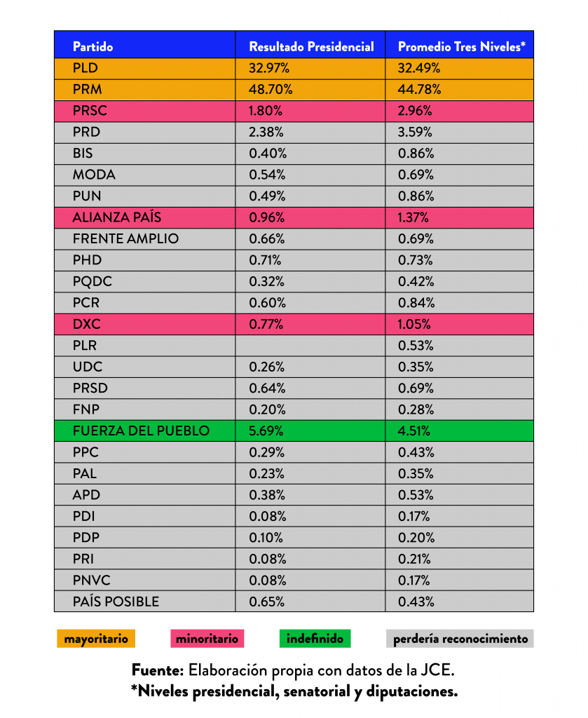Click the Promedio Tres Niveles header
Viewport: 588px width, 718px height.
[462, 47]
